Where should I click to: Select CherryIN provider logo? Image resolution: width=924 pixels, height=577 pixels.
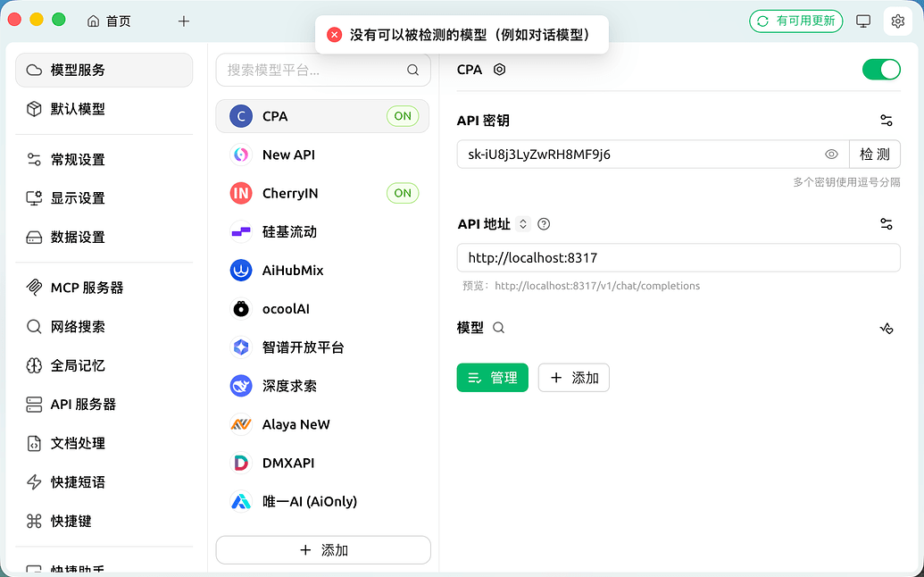tap(241, 193)
